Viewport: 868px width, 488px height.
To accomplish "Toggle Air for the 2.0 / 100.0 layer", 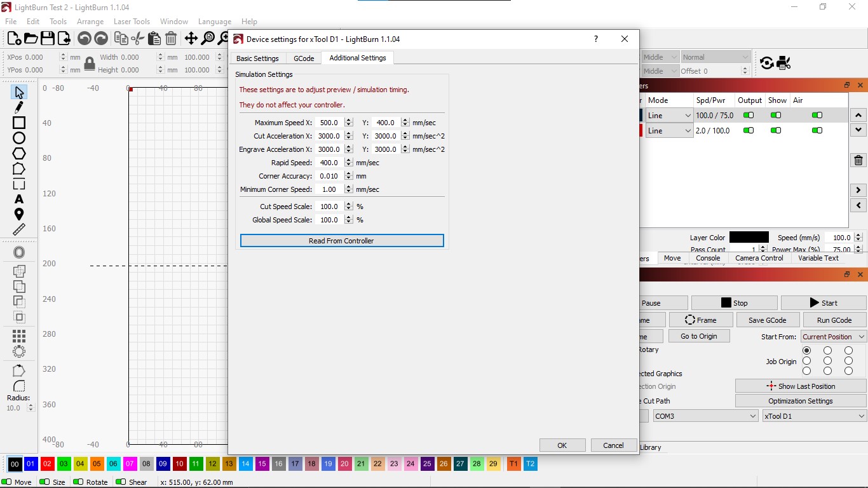I will click(x=817, y=130).
